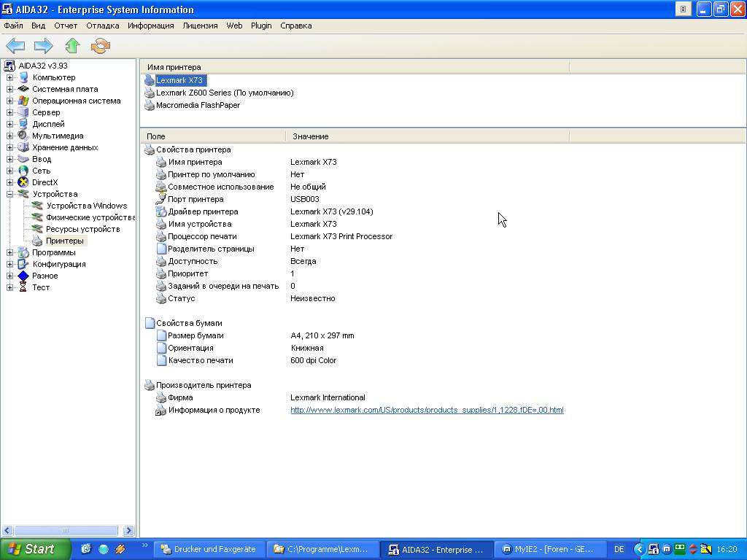Click the Имя принтера column header

click(355, 67)
